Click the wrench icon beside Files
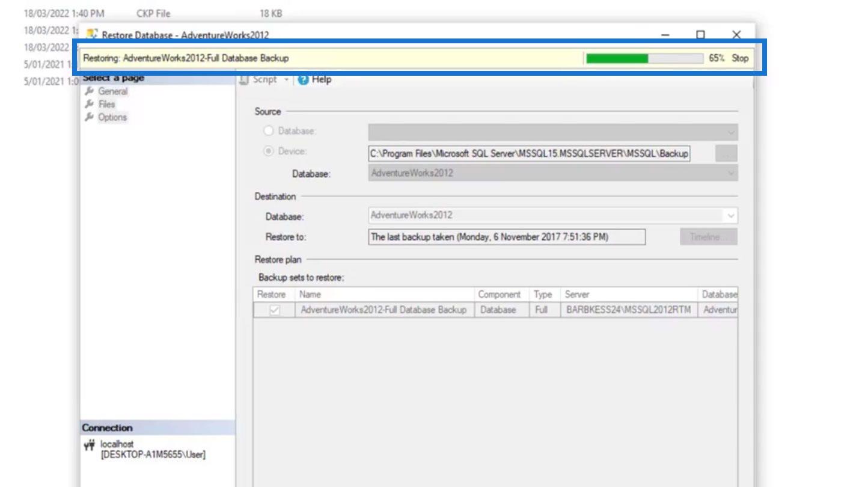Viewport: 868px width, 487px height. (90, 104)
